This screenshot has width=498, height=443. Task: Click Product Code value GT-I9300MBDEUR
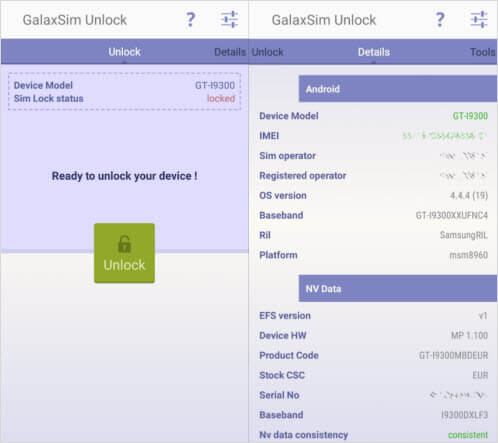coord(453,355)
